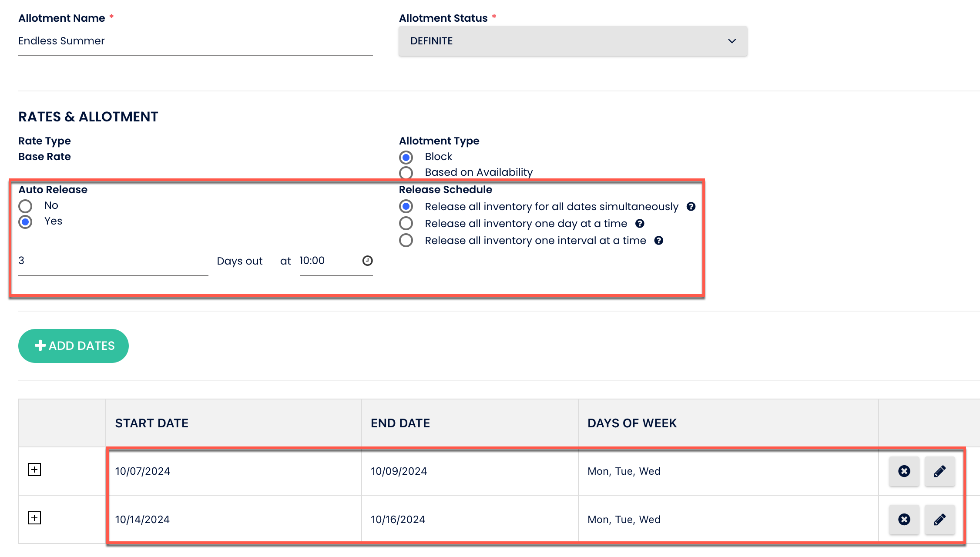This screenshot has height=557, width=980.
Task: Expand the 10/07/2024 date row
Action: pos(34,470)
